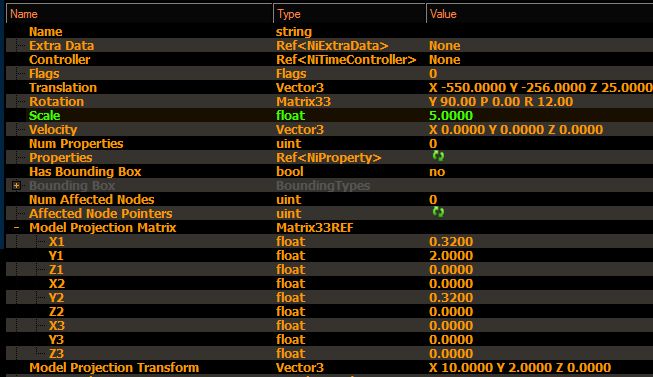Click Rotation value Y 90.00 P 0.00 R 12.00
This screenshot has width=653, height=377.
tap(501, 102)
